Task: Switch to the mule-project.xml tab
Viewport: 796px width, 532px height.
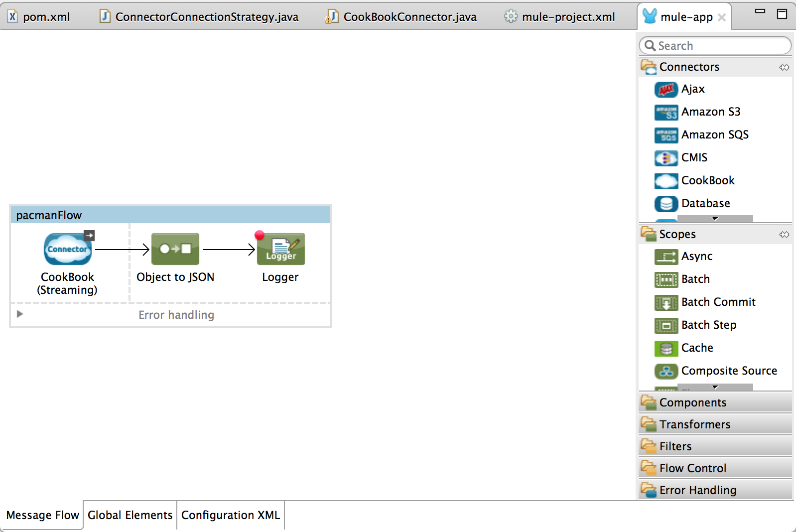Action: 560,17
